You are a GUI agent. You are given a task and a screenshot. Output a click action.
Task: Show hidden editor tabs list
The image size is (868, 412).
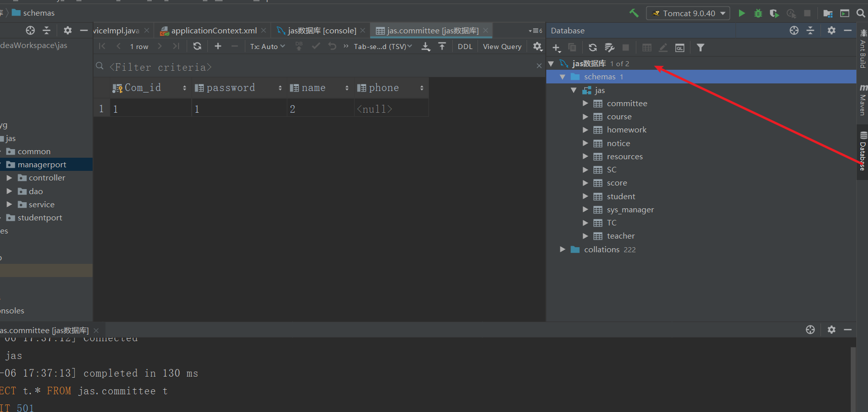(x=535, y=31)
